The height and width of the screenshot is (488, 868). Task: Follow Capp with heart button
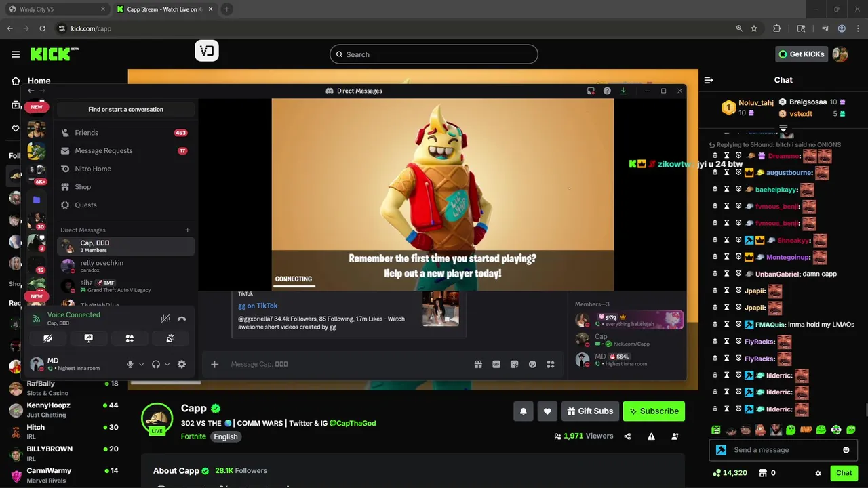coord(547,411)
